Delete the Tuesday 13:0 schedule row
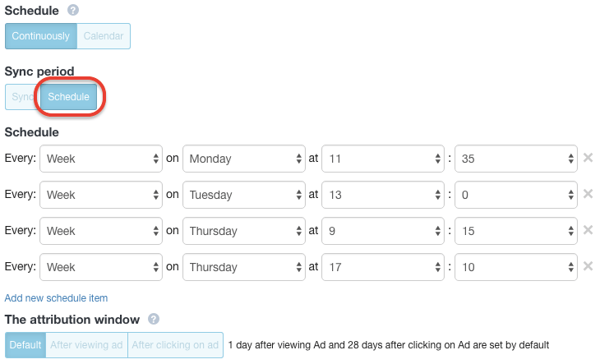The image size is (600, 364). (588, 194)
